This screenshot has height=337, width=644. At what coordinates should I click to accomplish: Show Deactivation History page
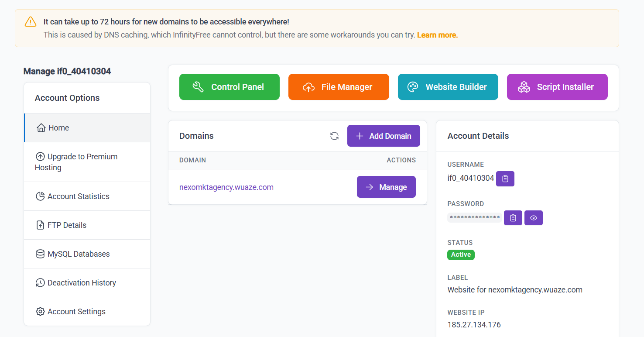click(82, 283)
